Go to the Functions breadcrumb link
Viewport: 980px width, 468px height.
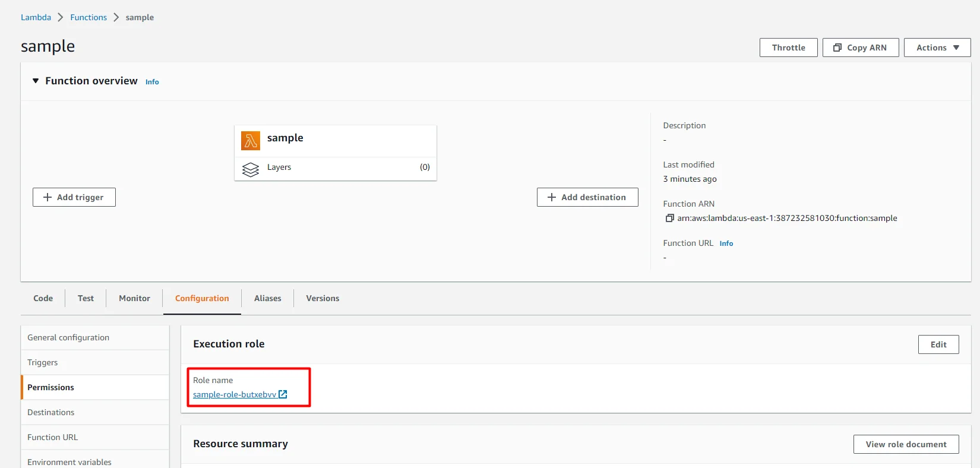click(x=88, y=17)
